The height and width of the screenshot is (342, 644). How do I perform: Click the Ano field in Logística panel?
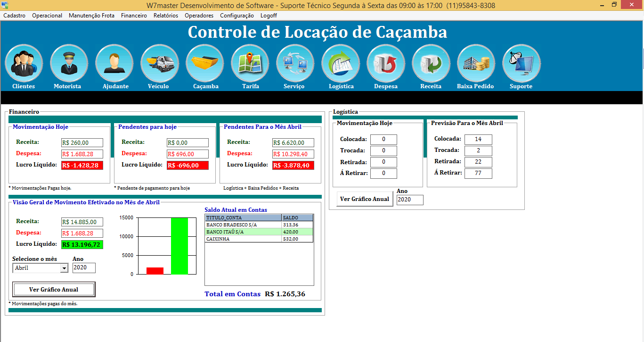click(410, 200)
